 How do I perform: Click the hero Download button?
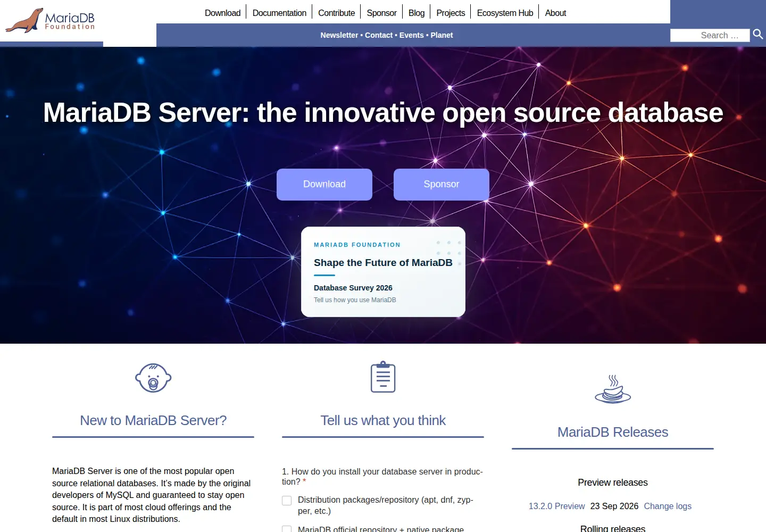(324, 185)
